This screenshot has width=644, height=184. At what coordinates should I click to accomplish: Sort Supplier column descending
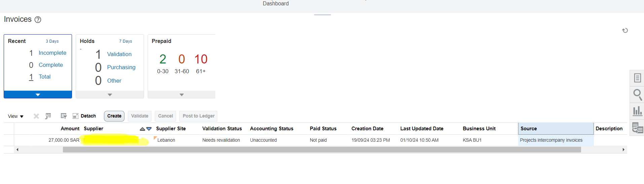click(x=149, y=129)
